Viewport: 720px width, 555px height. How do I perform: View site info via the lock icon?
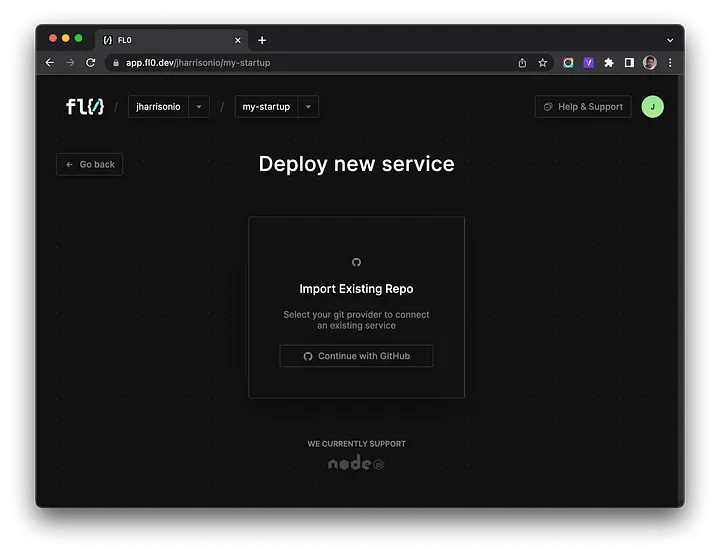(116, 62)
